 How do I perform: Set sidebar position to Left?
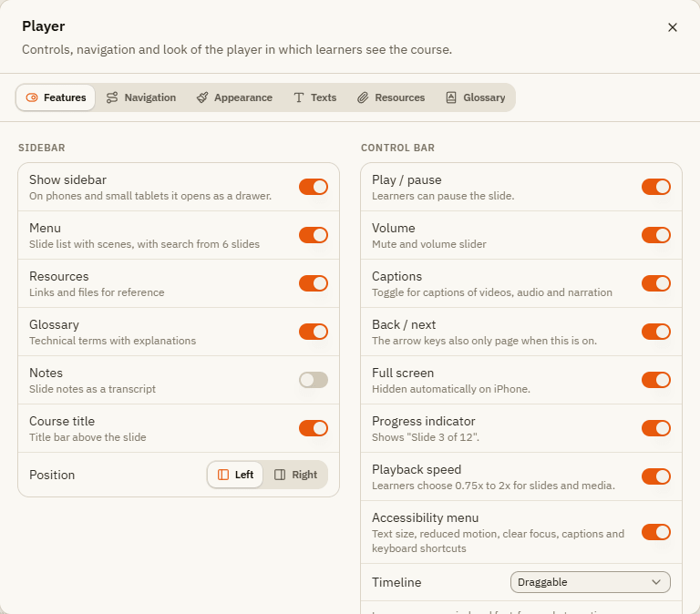(235, 475)
